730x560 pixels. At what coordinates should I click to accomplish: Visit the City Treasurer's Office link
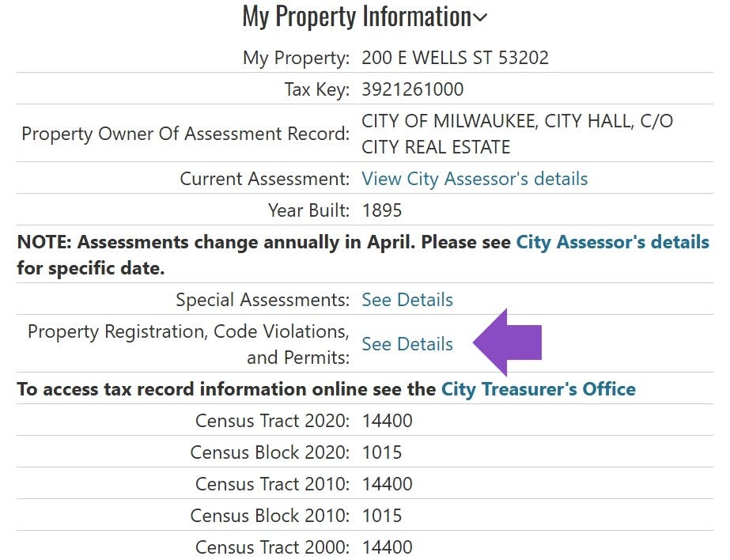click(538, 389)
